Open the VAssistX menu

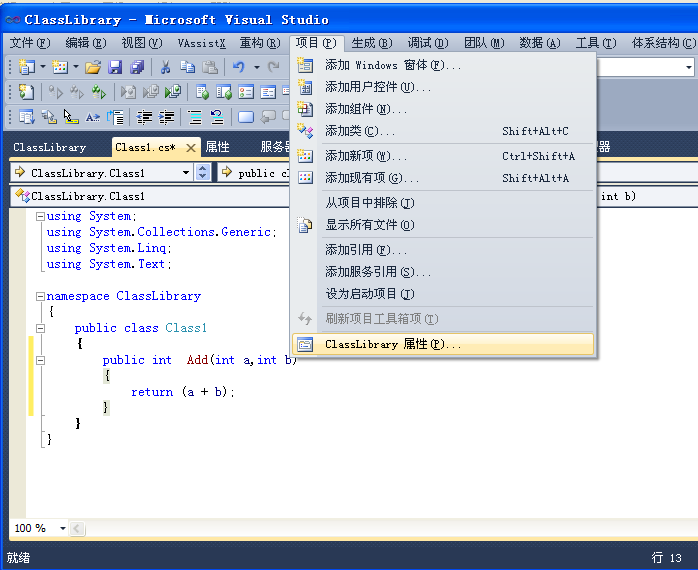pos(202,43)
